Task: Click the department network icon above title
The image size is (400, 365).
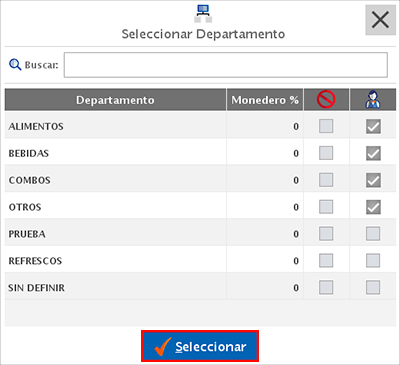Action: (203, 14)
